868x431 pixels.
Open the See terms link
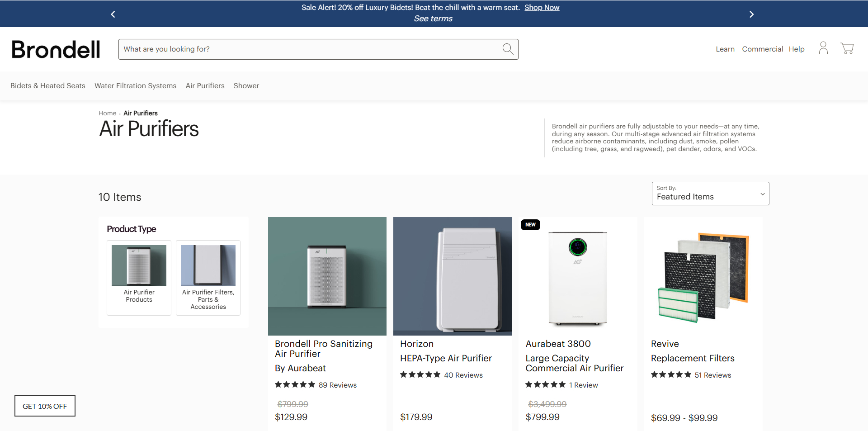(x=433, y=19)
